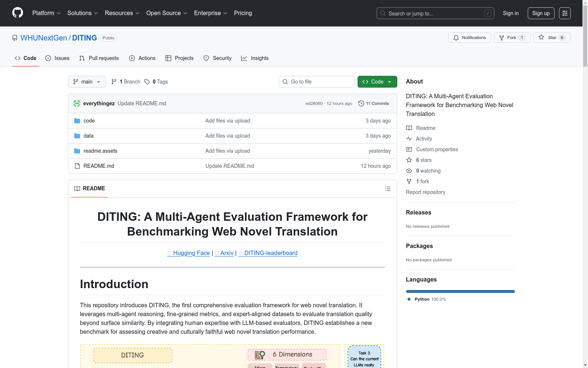Click the eye icon next to 0 watching
588x368 pixels.
[409, 171]
